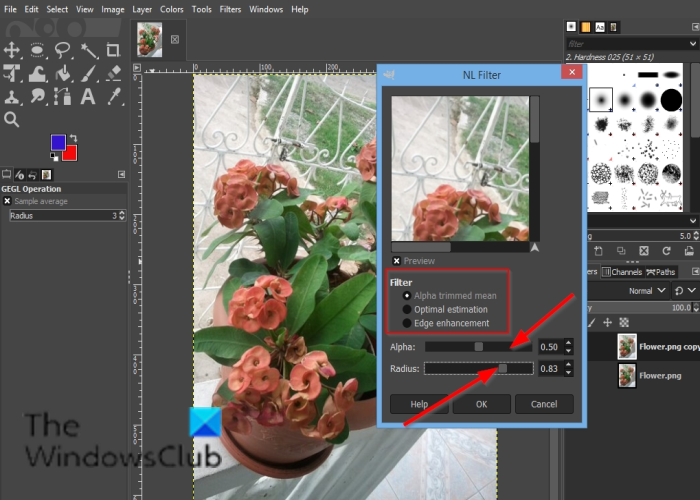Click the blue foreground color swatch

pos(58,142)
